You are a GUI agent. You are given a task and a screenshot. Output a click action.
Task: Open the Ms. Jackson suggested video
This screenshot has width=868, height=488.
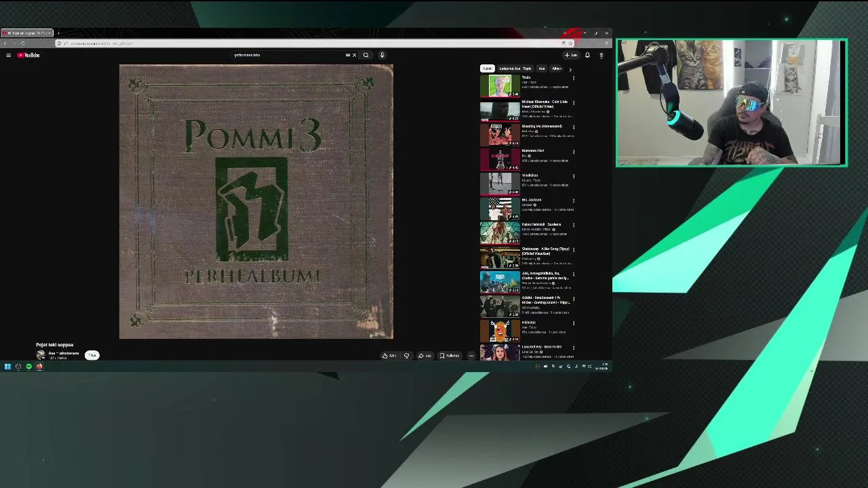pos(500,208)
